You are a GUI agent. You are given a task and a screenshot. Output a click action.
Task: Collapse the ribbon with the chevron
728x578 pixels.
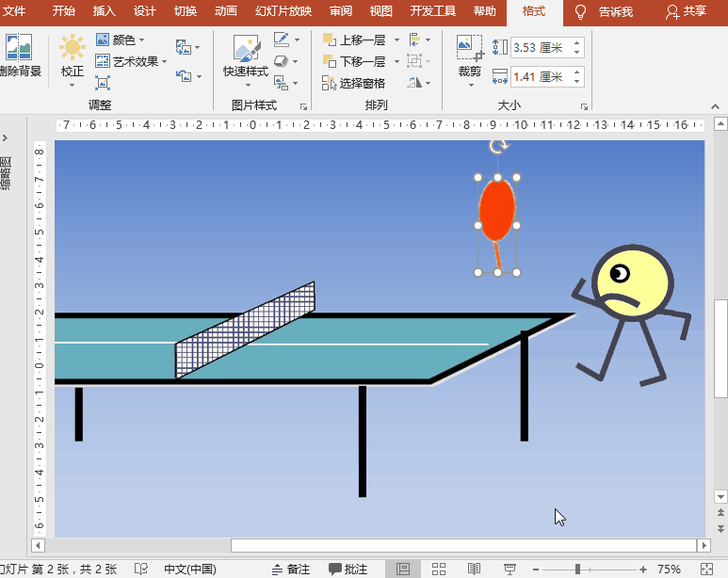pos(715,106)
